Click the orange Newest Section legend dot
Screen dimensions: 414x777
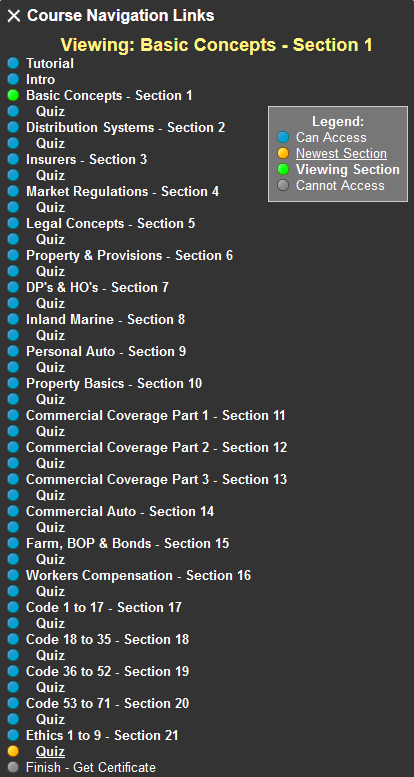click(x=283, y=154)
